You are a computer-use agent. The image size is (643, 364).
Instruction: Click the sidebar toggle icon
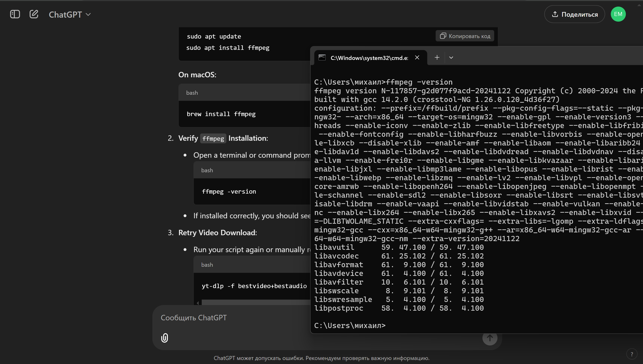(x=15, y=14)
